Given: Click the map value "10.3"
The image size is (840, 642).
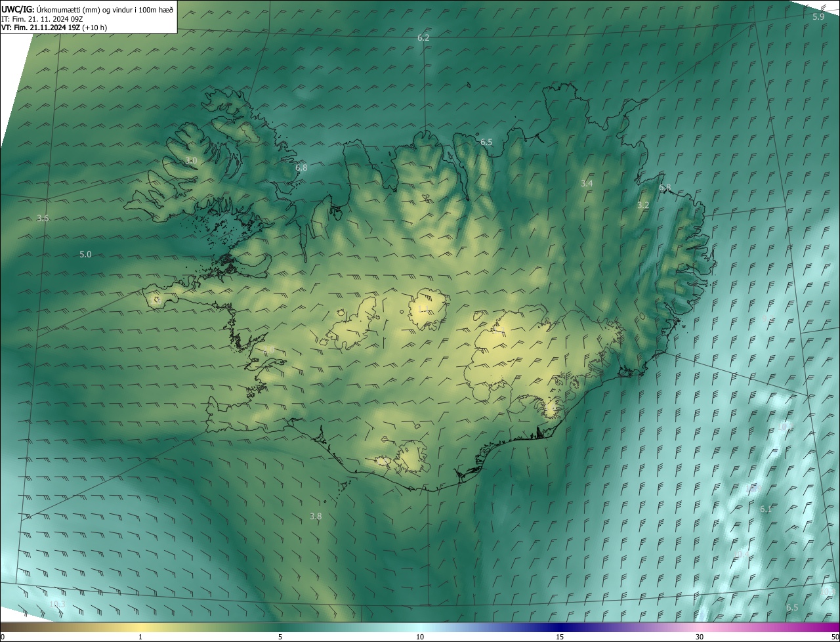Looking at the screenshot, I should pos(58,603).
